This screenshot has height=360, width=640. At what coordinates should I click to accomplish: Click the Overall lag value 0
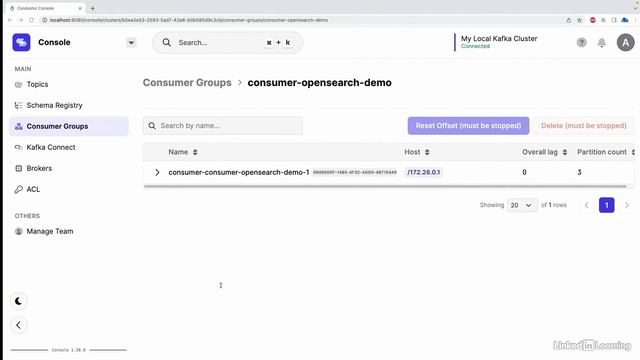coord(524,172)
